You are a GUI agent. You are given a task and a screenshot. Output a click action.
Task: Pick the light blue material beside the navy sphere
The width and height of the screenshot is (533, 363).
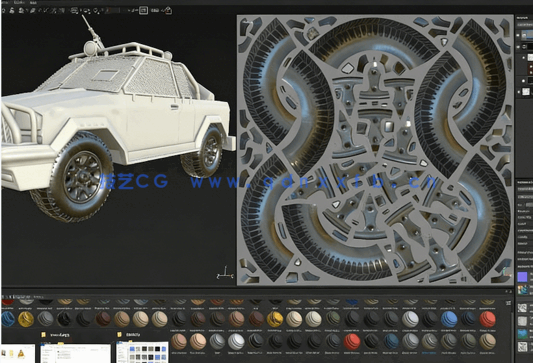(449, 319)
